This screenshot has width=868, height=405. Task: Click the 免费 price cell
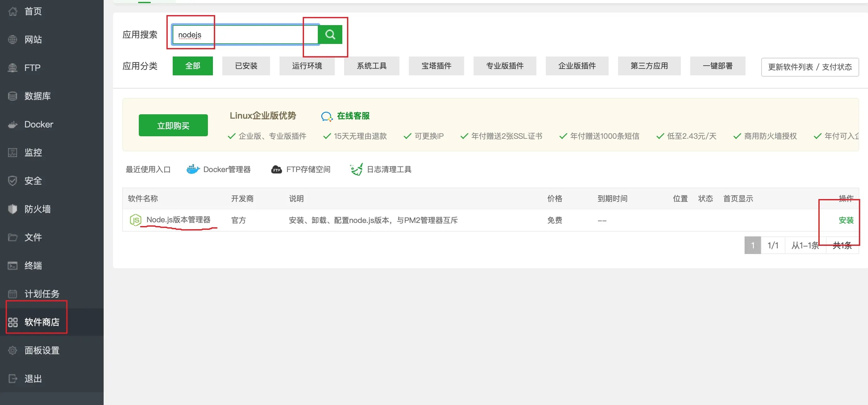coord(555,220)
